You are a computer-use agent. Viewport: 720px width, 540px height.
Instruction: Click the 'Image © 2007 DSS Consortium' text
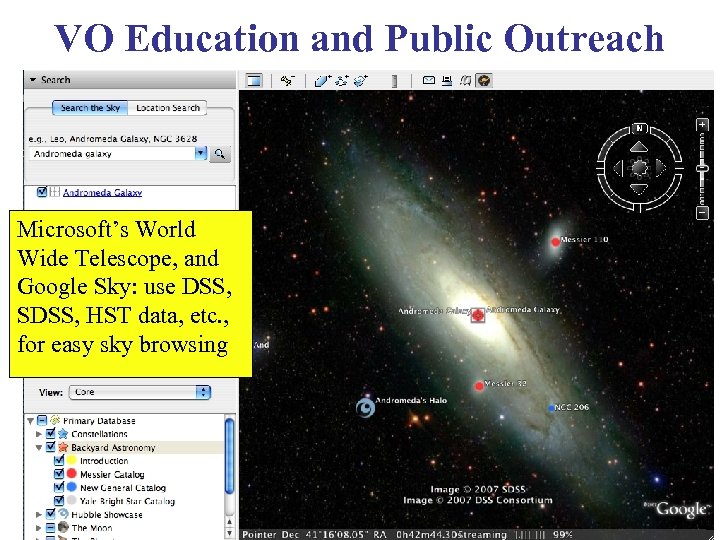[478, 500]
